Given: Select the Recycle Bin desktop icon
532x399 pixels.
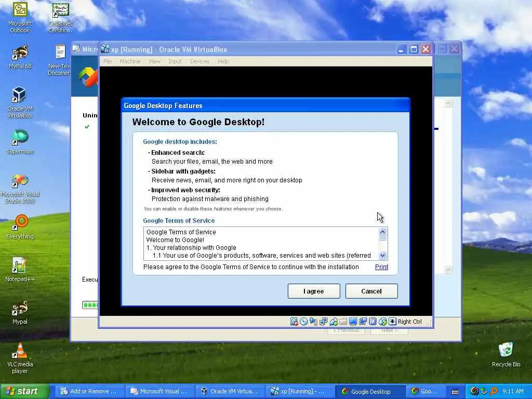Looking at the screenshot, I should [506, 354].
